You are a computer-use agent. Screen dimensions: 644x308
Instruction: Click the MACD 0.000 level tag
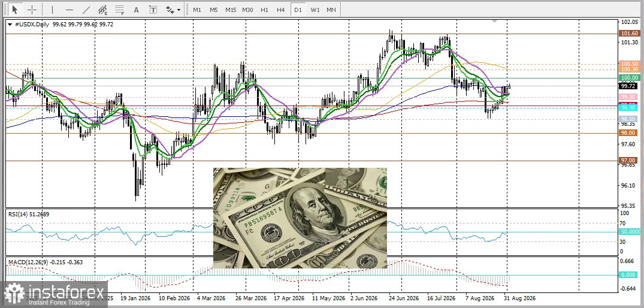point(629,275)
